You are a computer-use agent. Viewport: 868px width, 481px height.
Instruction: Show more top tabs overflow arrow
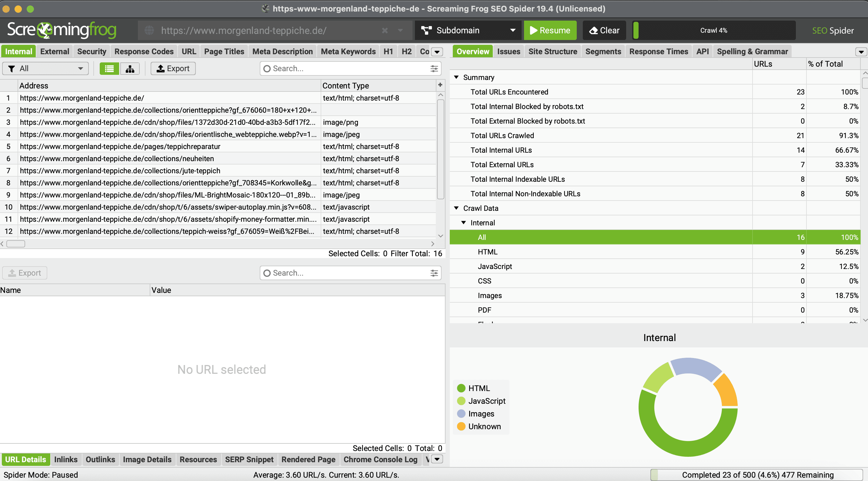click(x=437, y=52)
